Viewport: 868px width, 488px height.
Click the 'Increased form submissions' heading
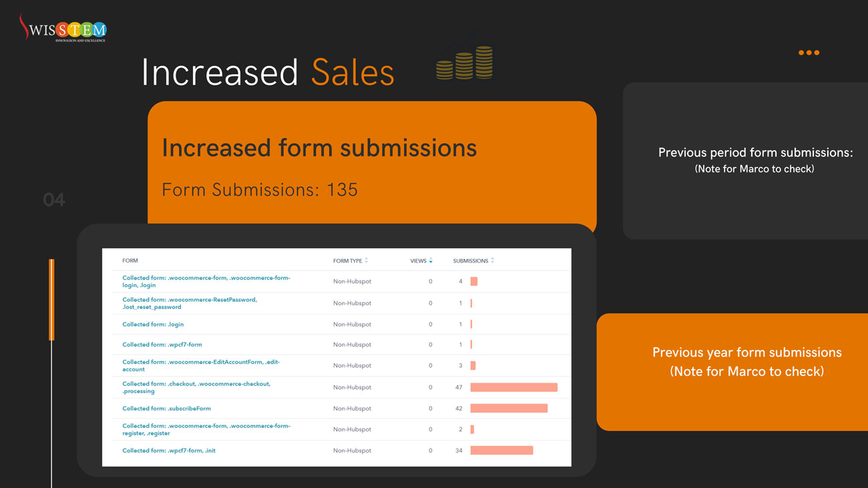pyautogui.click(x=319, y=148)
